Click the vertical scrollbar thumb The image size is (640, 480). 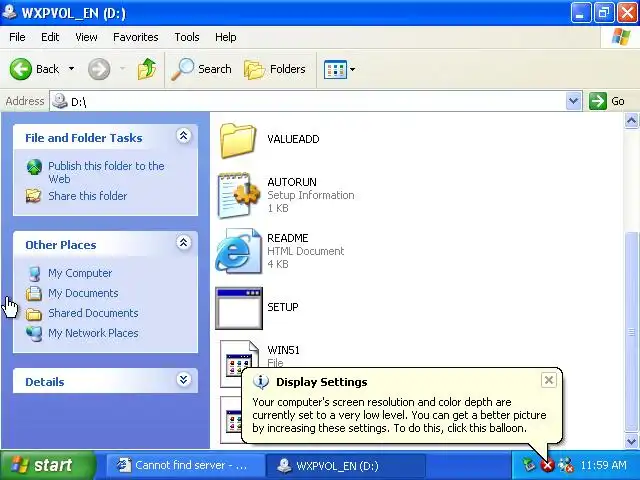pos(631,331)
